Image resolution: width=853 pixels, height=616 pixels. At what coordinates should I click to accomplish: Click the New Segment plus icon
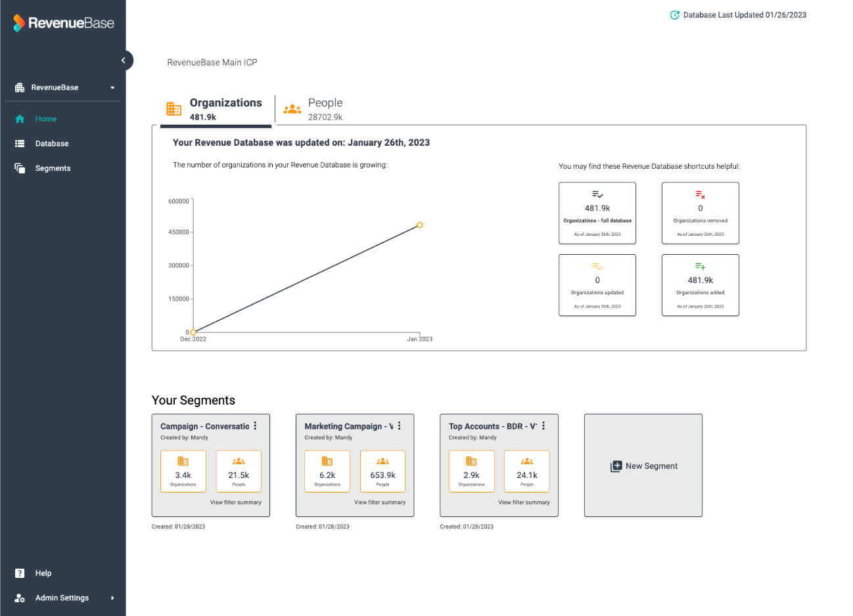tap(616, 466)
